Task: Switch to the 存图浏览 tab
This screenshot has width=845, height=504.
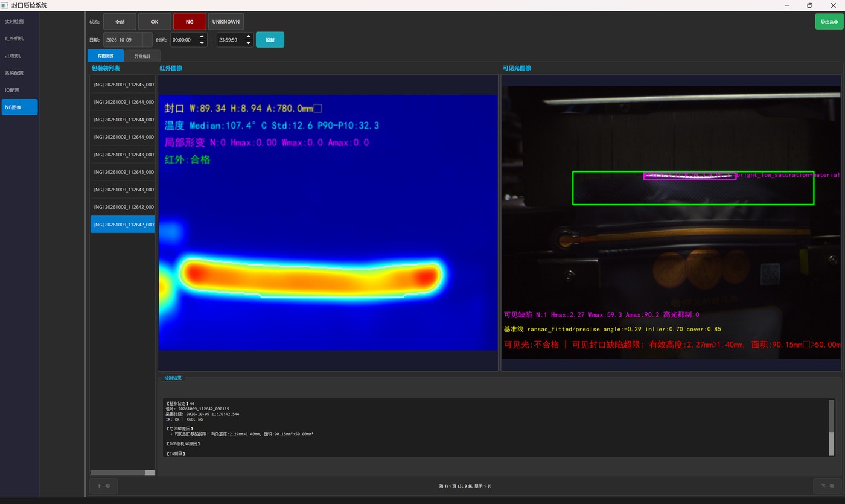Action: click(x=106, y=56)
